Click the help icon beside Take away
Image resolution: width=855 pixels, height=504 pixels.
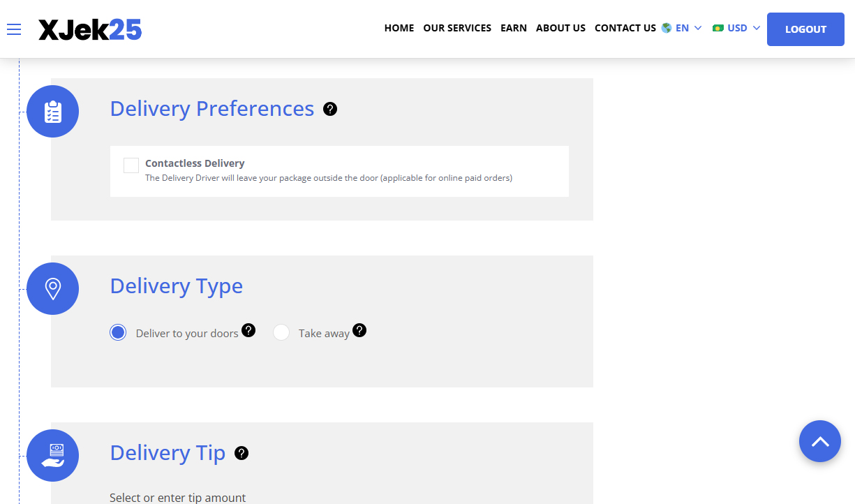tap(359, 330)
